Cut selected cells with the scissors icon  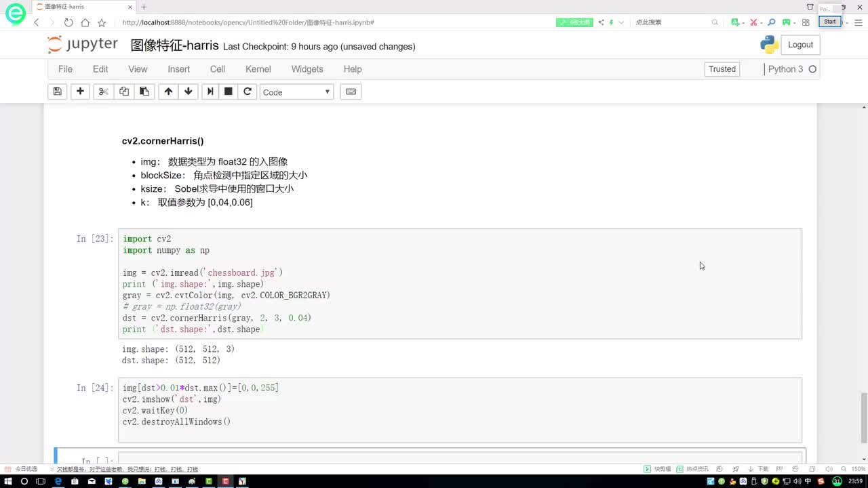(x=103, y=91)
